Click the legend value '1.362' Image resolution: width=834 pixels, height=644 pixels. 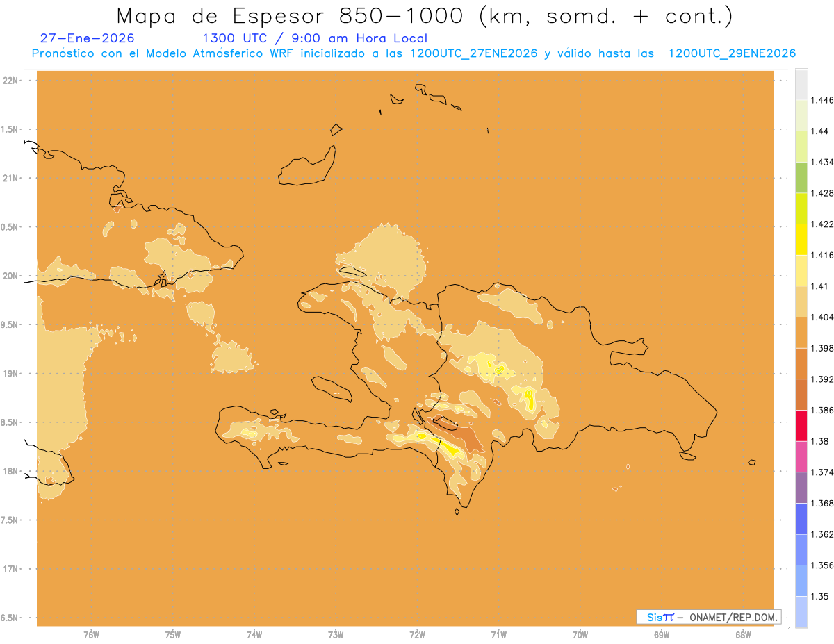pos(822,534)
